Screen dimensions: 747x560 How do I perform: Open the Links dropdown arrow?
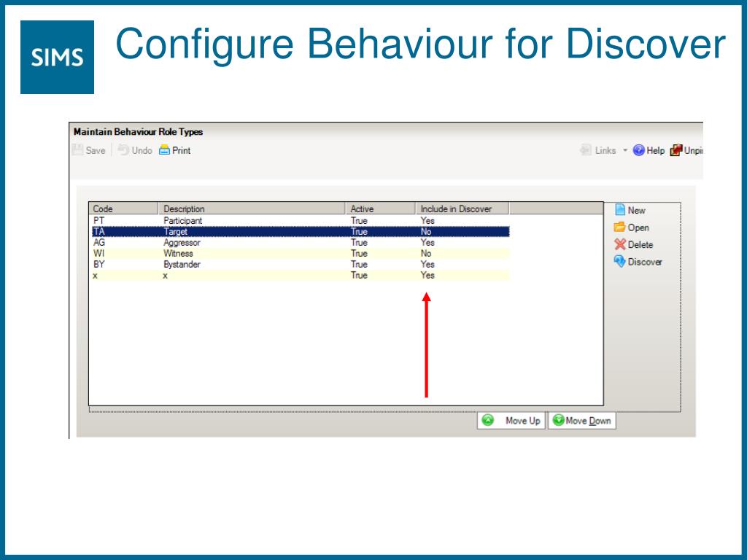point(625,150)
